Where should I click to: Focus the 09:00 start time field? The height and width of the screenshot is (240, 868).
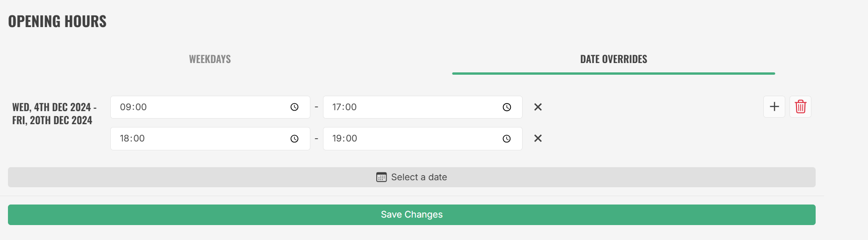coord(210,107)
